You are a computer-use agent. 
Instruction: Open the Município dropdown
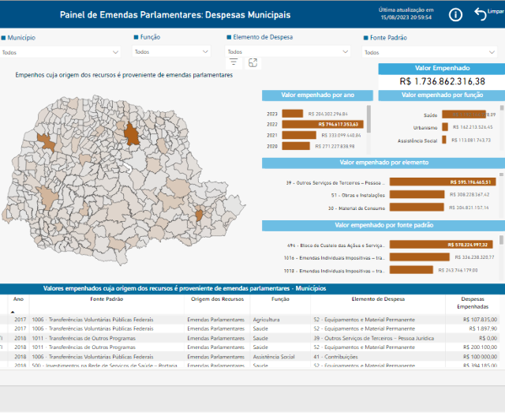tap(60, 52)
